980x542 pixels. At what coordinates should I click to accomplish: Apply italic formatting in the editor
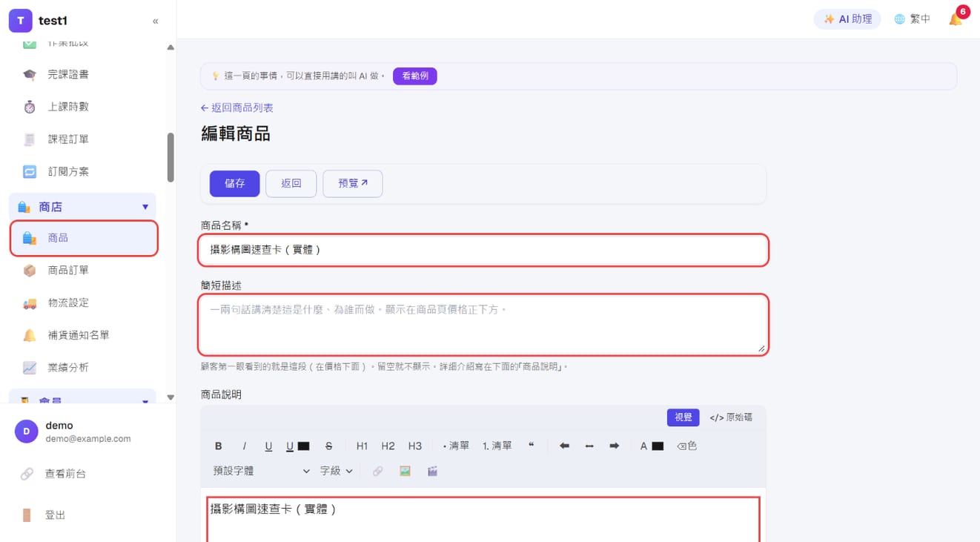point(244,446)
